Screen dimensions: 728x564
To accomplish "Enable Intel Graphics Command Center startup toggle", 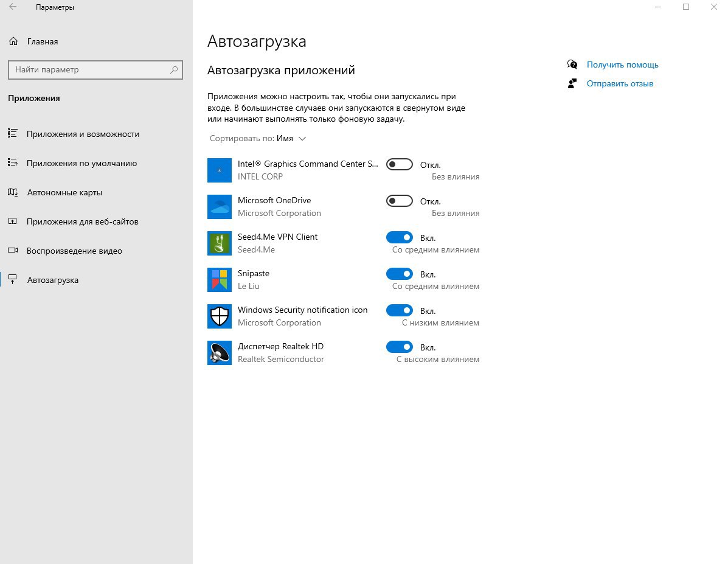I will (x=400, y=164).
